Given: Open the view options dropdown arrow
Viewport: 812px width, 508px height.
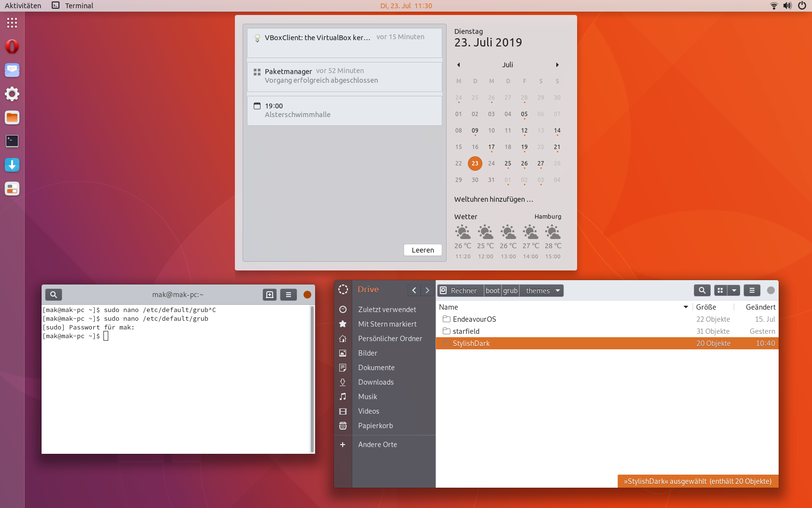Looking at the screenshot, I should [x=734, y=290].
